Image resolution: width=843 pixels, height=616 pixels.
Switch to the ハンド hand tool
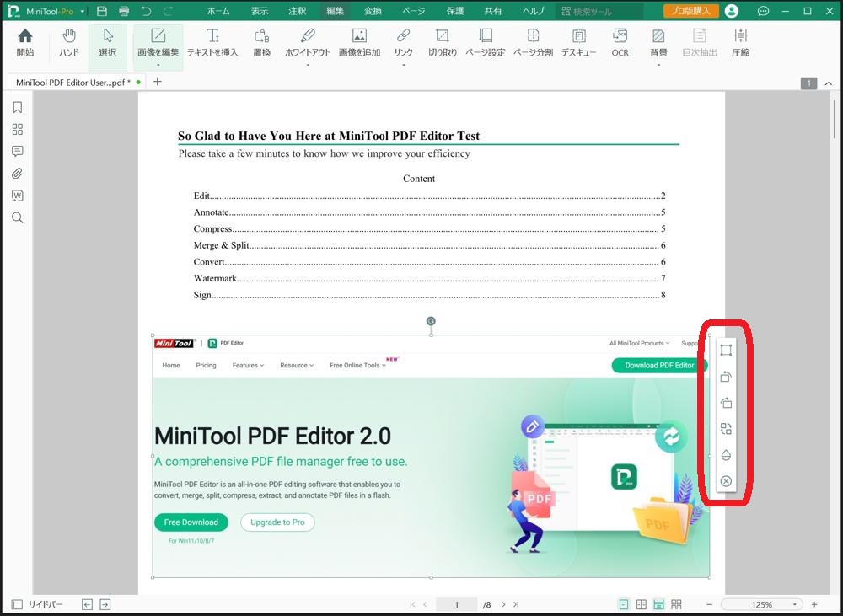coord(69,43)
